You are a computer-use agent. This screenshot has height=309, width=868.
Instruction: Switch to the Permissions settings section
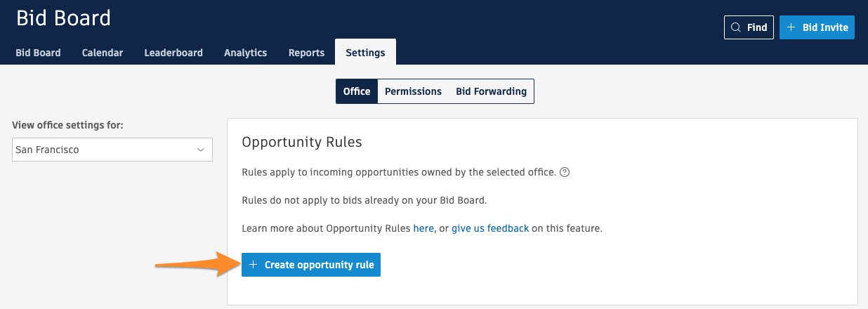pos(413,91)
